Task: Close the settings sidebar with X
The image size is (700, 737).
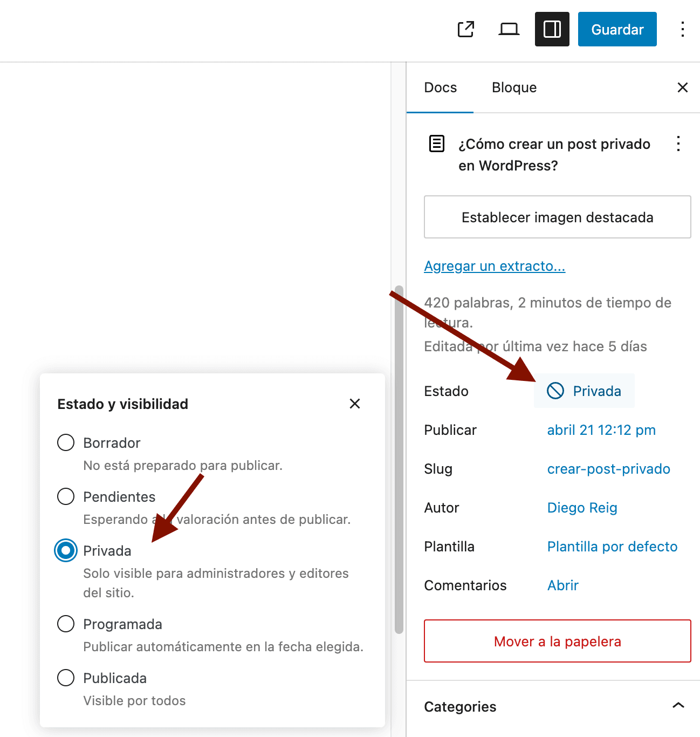Action: [682, 87]
